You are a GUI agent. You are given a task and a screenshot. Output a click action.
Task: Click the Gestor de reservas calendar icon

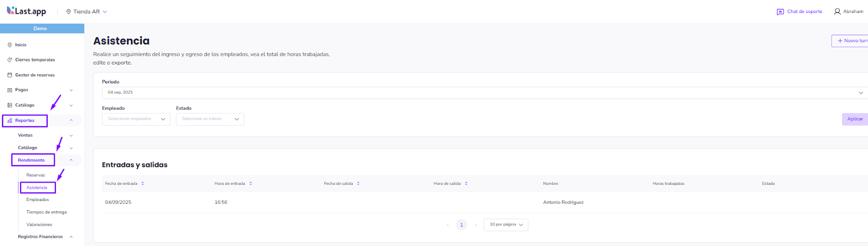[10, 75]
